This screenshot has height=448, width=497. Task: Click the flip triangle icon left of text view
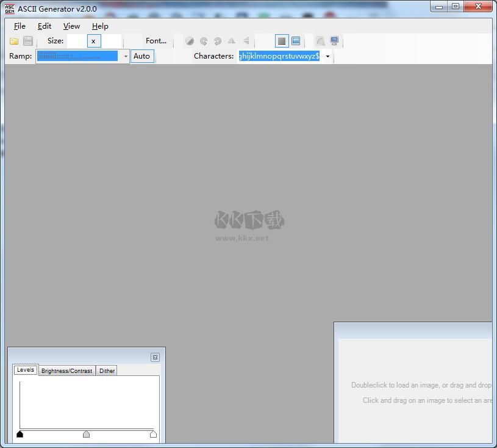(246, 41)
